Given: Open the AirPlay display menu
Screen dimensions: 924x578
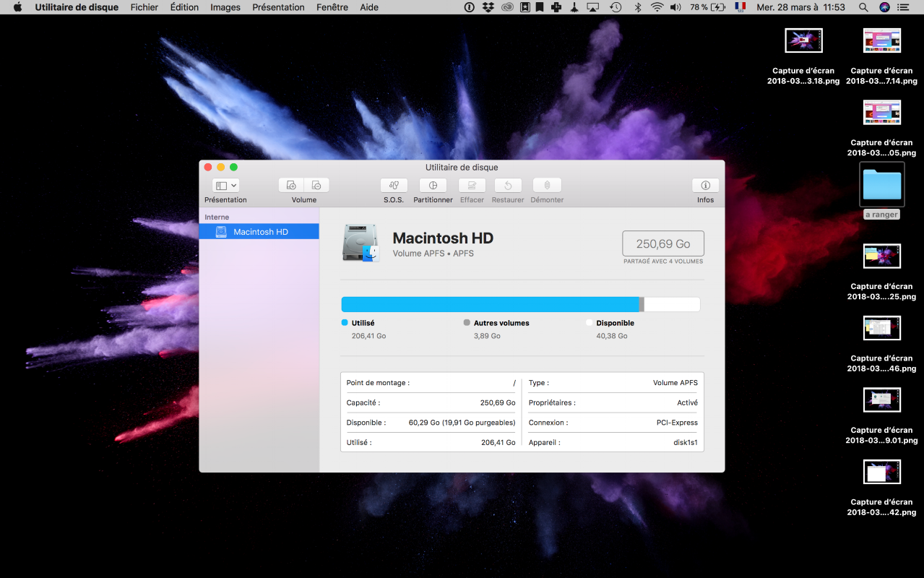Looking at the screenshot, I should 593,7.
